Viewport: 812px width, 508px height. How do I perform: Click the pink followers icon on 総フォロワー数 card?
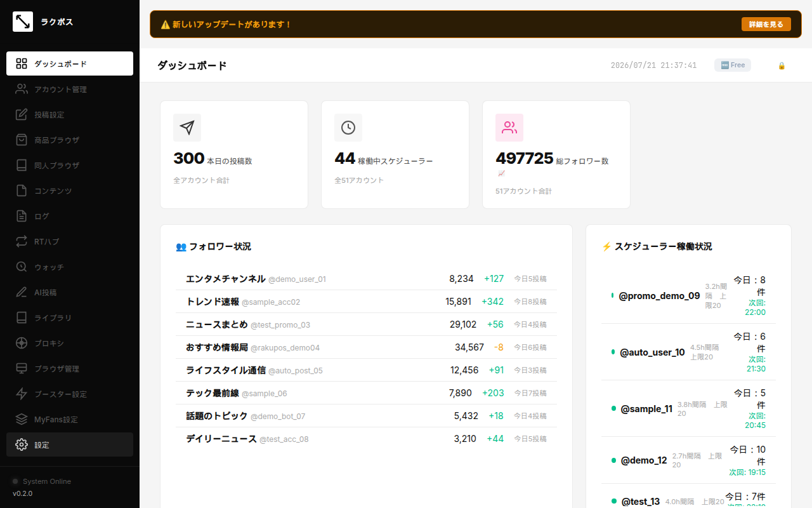point(509,128)
